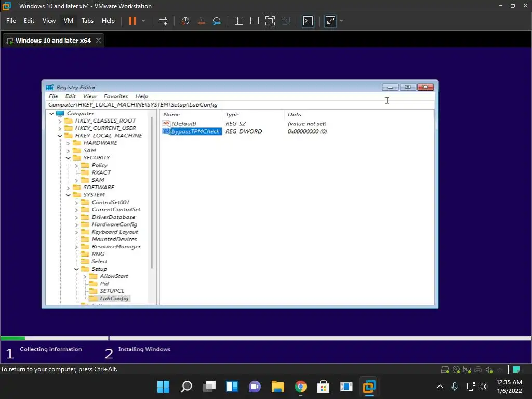Open VMware File menu

point(11,21)
